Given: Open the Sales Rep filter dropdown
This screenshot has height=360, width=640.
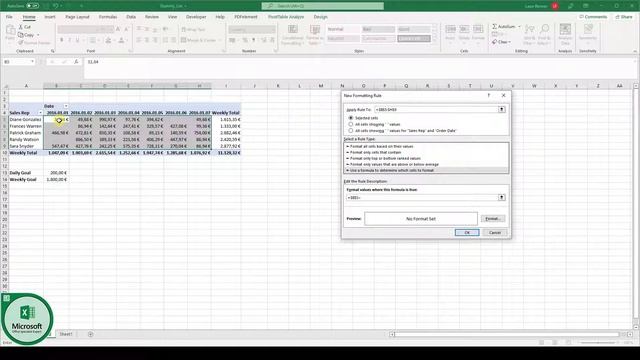Looking at the screenshot, I should click(x=40, y=113).
